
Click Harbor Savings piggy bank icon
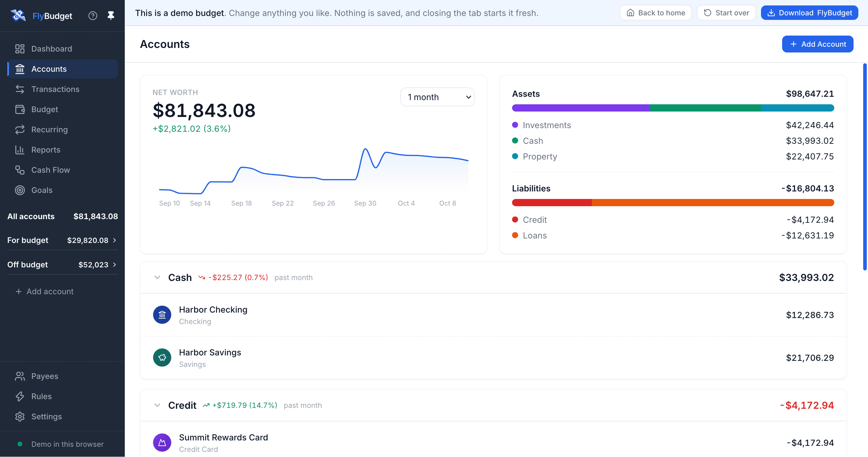162,358
